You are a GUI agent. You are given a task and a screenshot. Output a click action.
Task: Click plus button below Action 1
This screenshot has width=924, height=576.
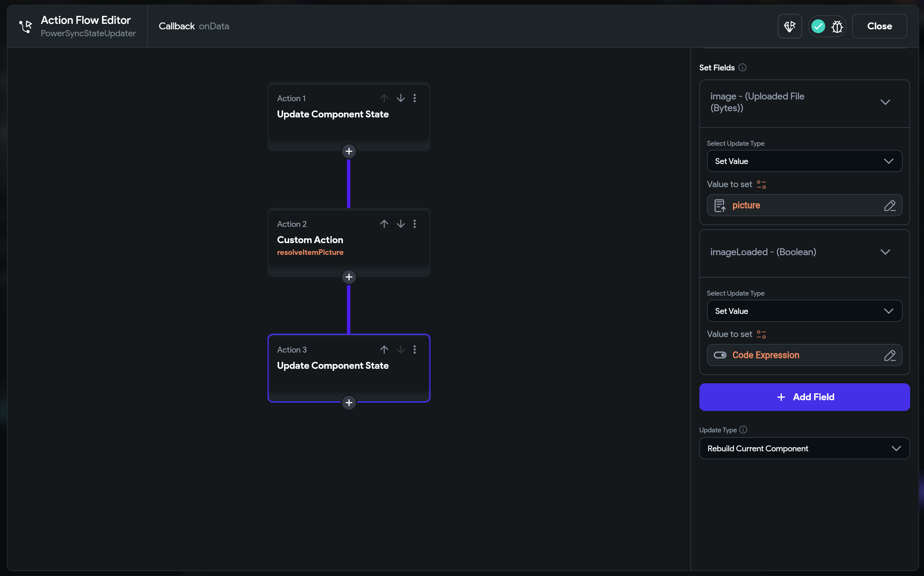click(348, 151)
